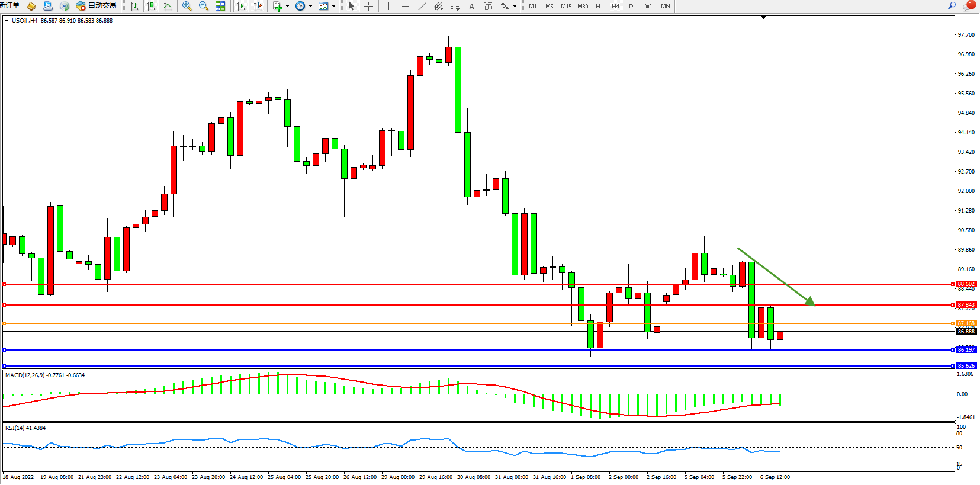Select the Fibonacci retracement tool

pyautogui.click(x=455, y=6)
